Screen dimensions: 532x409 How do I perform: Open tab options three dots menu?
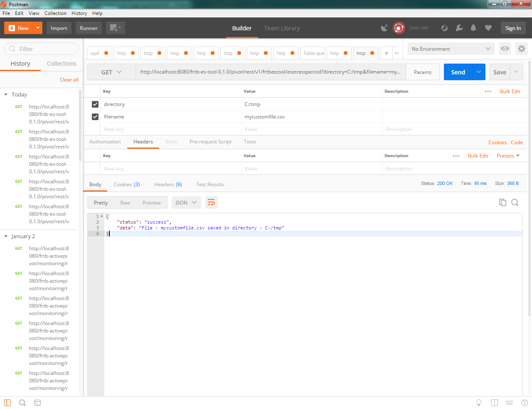397,53
